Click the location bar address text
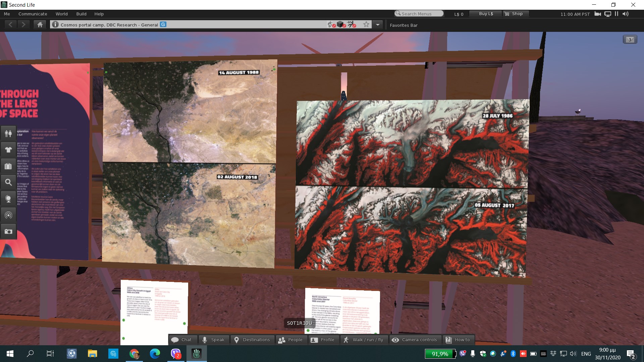 [109, 25]
